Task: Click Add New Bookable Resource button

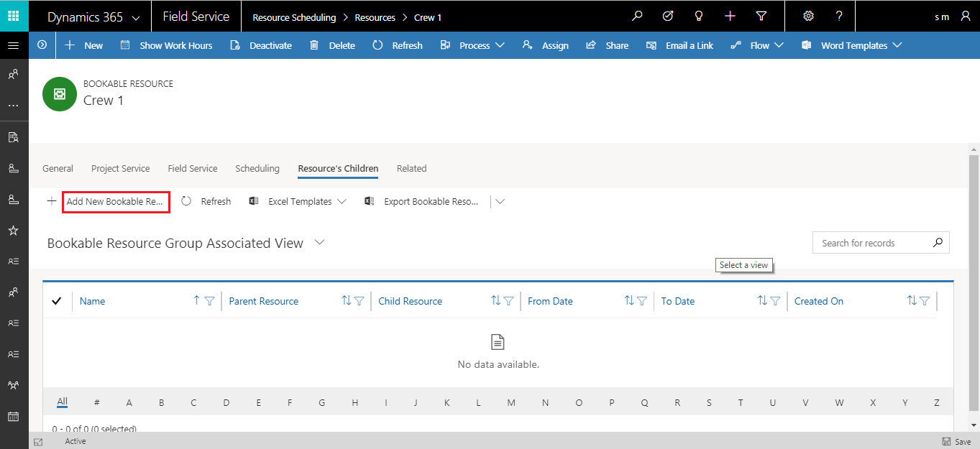Action: [x=115, y=202]
